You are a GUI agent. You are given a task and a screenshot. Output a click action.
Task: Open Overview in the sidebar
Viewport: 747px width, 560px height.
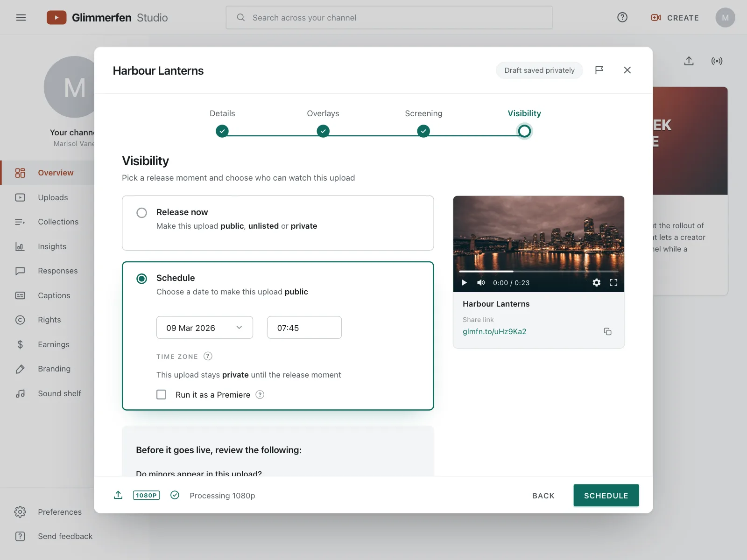[x=47, y=173]
